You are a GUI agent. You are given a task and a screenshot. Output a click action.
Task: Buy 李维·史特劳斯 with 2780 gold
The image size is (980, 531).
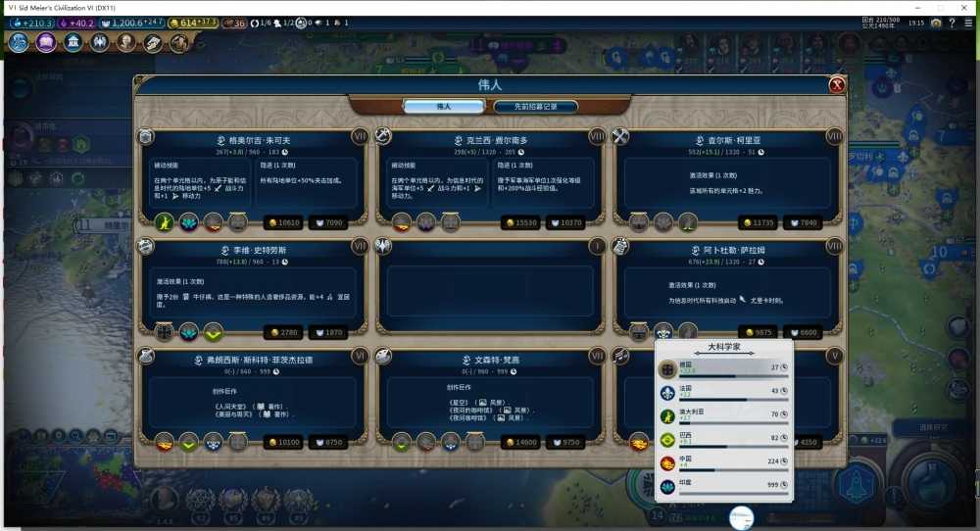pyautogui.click(x=284, y=332)
